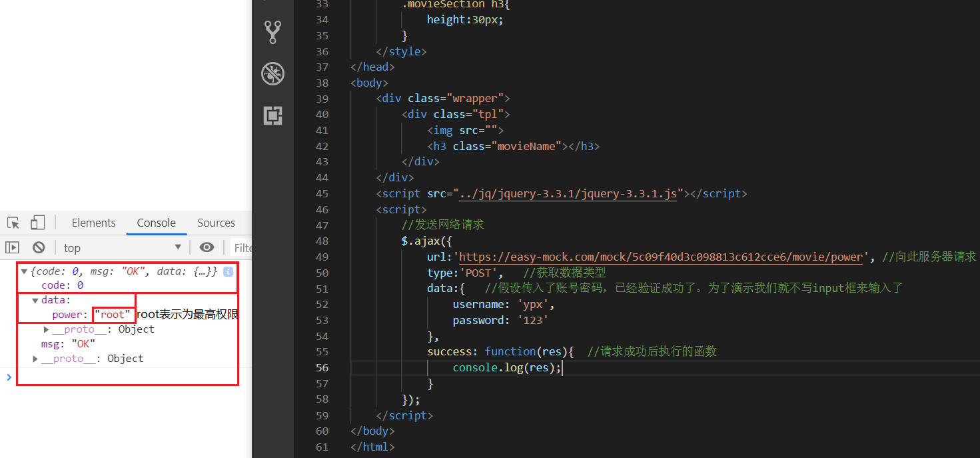Click line number 56 in the editor
The height and width of the screenshot is (458, 980).
(322, 367)
